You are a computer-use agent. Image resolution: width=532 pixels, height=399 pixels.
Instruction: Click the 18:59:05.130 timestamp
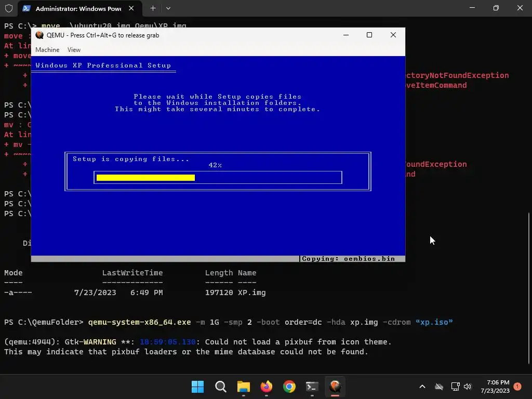168,342
